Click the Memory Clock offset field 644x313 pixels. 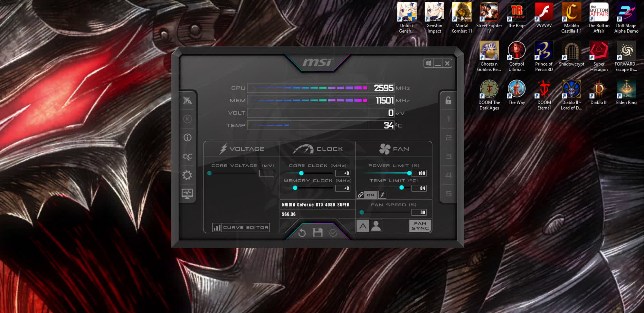coord(343,188)
